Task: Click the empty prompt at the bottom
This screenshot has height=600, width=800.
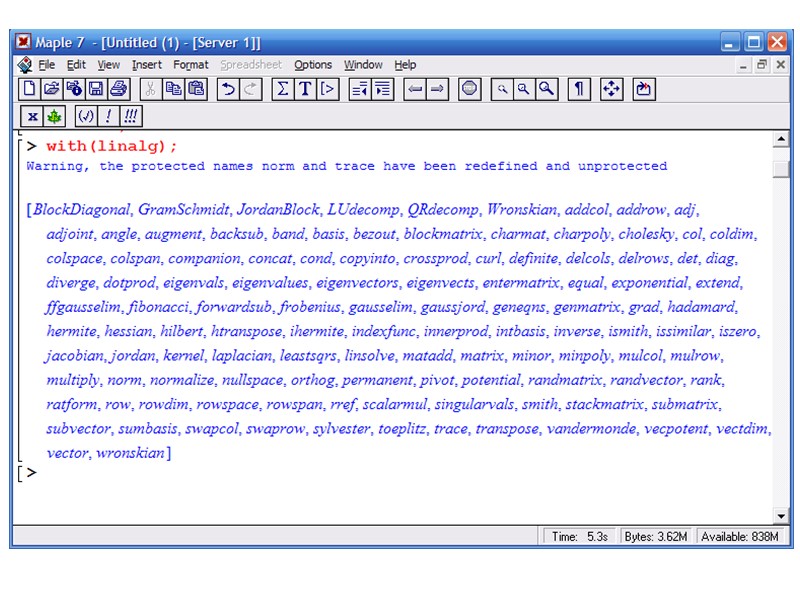Action: (x=32, y=473)
